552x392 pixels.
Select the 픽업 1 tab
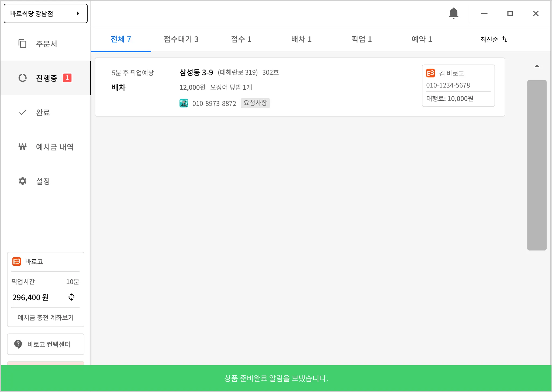[361, 39]
